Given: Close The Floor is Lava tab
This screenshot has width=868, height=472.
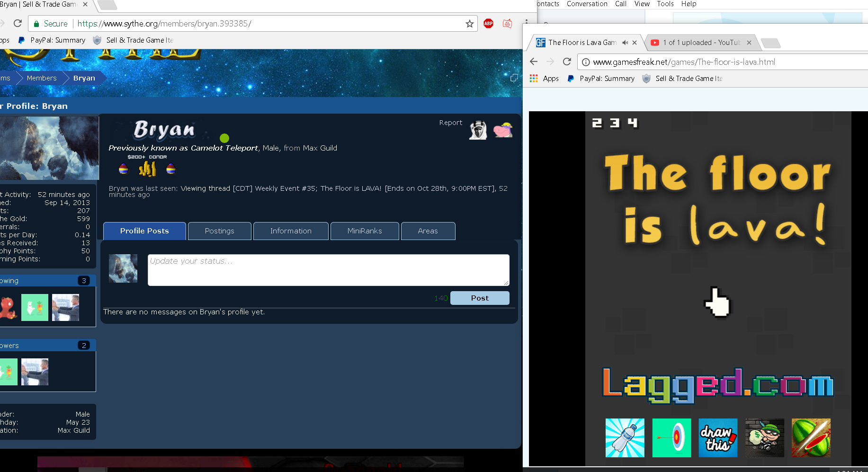Looking at the screenshot, I should [635, 43].
